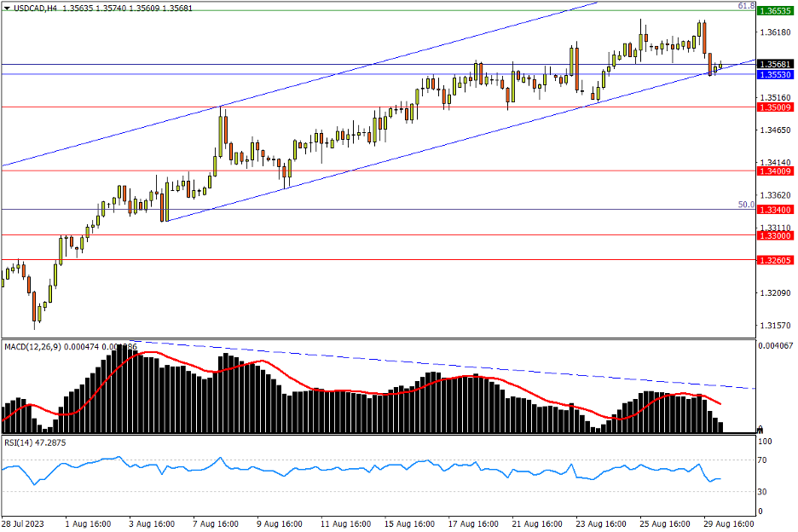
Task: Select the red 1.33000 level label
Action: point(776,235)
